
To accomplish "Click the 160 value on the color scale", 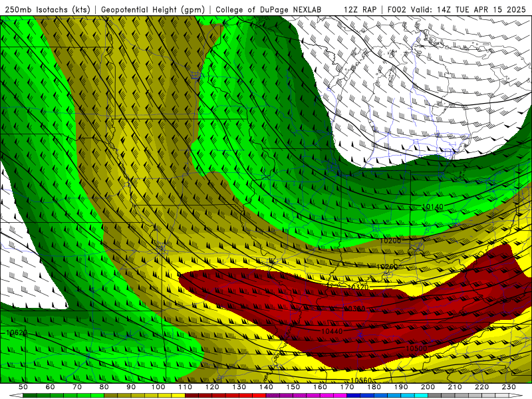I will 320,387.
